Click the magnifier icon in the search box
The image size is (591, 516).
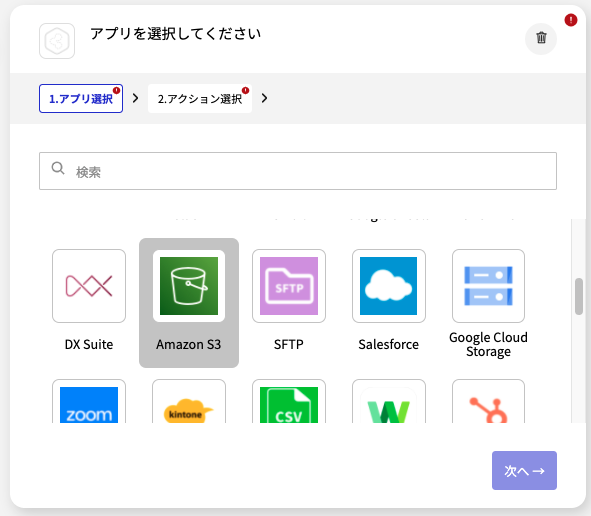58,168
